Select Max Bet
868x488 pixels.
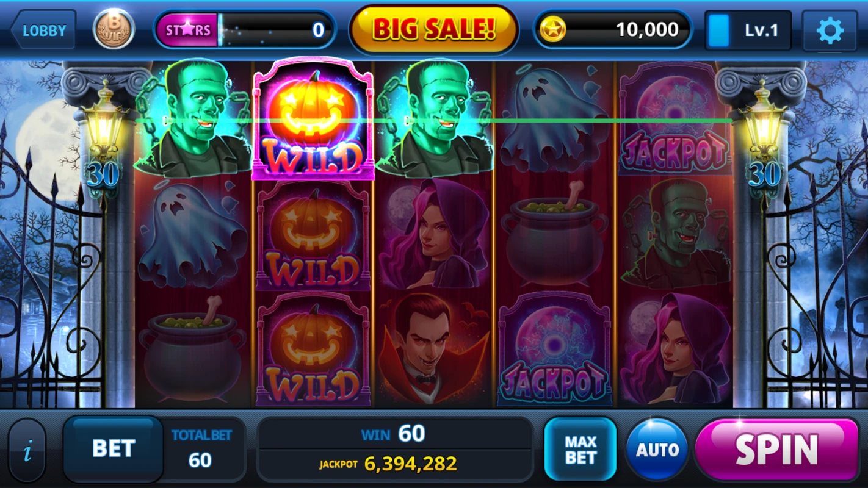(580, 450)
